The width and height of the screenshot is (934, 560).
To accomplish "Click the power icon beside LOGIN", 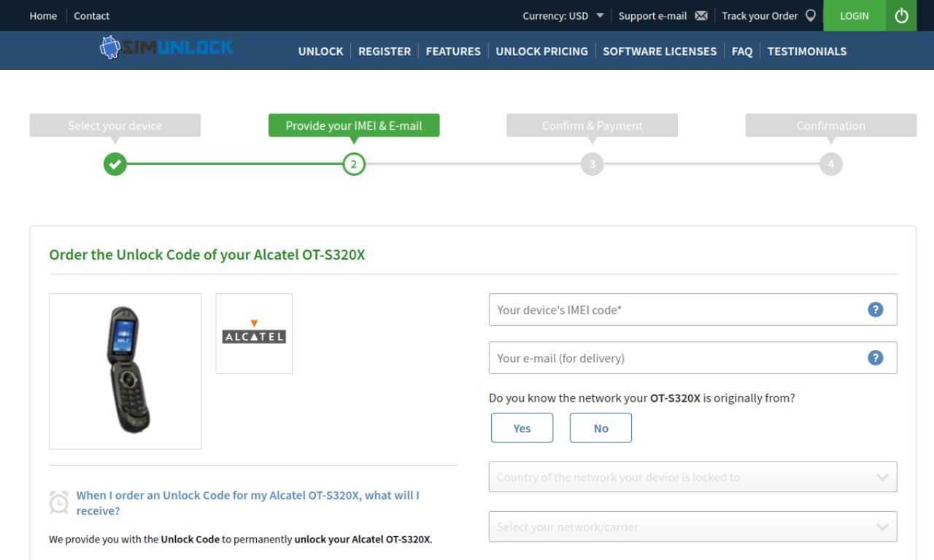I will coord(901,15).
